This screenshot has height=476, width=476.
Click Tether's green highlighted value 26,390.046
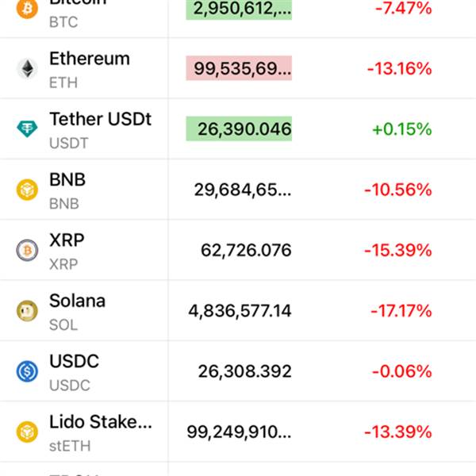pos(238,129)
